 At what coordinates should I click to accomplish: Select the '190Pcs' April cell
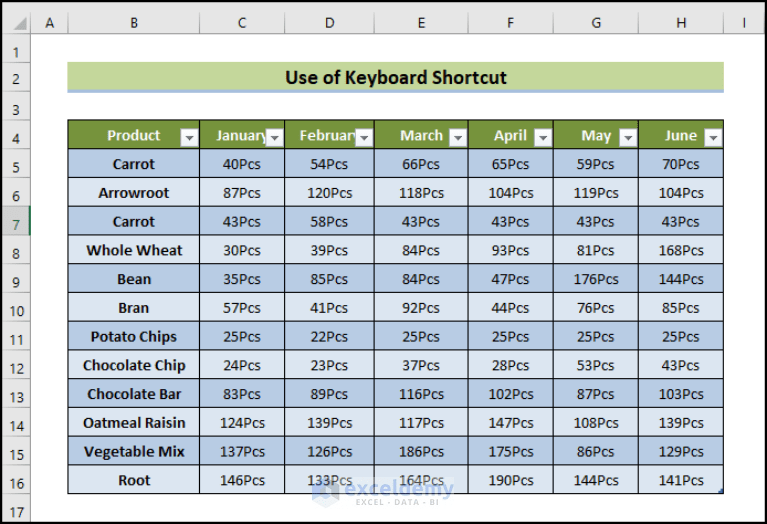point(511,480)
